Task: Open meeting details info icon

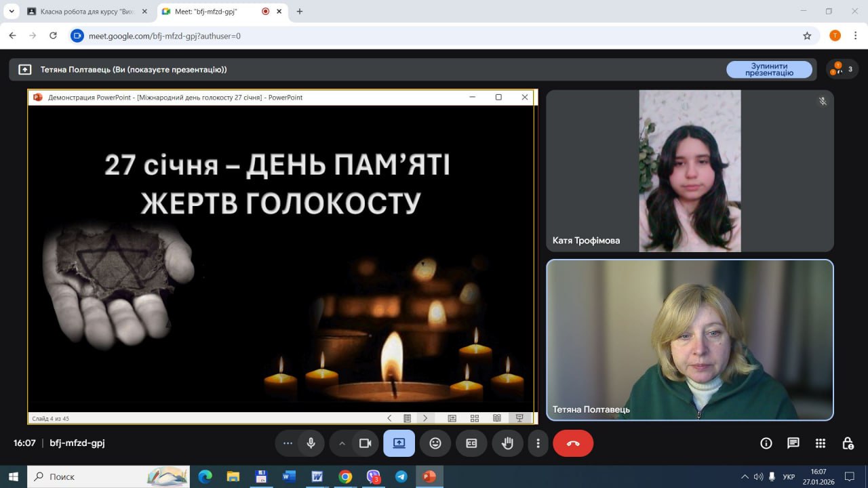Action: (x=766, y=443)
